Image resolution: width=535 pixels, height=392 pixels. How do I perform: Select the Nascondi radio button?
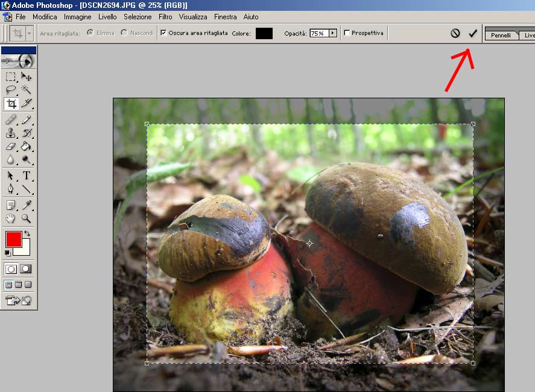pyautogui.click(x=124, y=33)
